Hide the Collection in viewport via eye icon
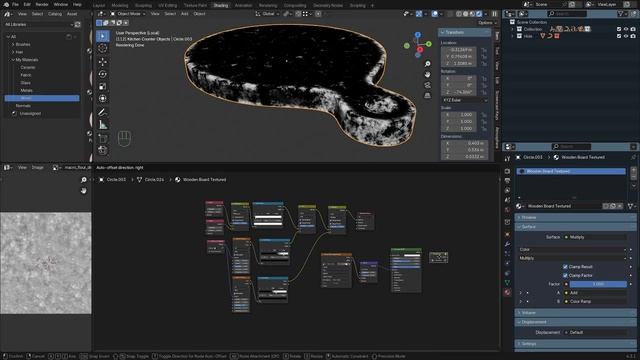This screenshot has height=360, width=640. (x=626, y=29)
